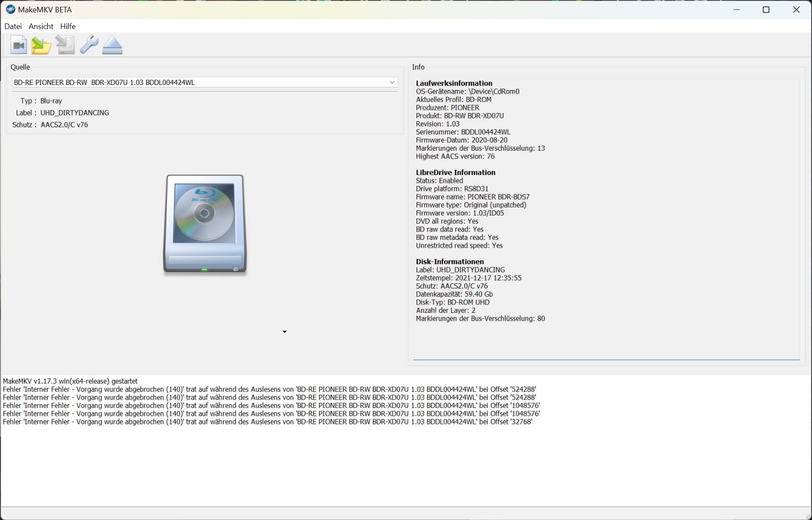Image resolution: width=812 pixels, height=520 pixels.
Task: Click the Disk-Informationen heading
Action: pos(450,261)
